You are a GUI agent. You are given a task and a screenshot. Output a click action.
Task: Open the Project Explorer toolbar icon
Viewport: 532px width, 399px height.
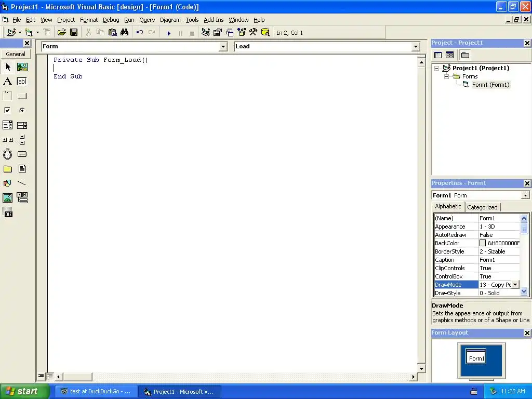click(206, 33)
